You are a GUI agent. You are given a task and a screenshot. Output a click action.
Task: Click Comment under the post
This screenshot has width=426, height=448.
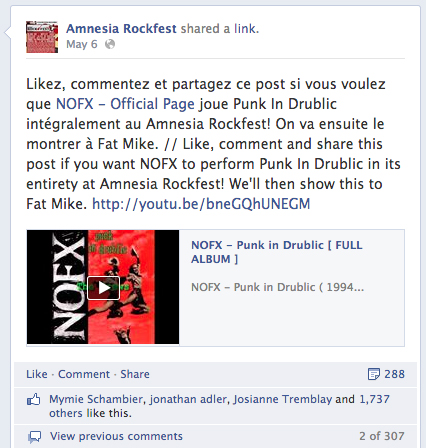pos(84,374)
